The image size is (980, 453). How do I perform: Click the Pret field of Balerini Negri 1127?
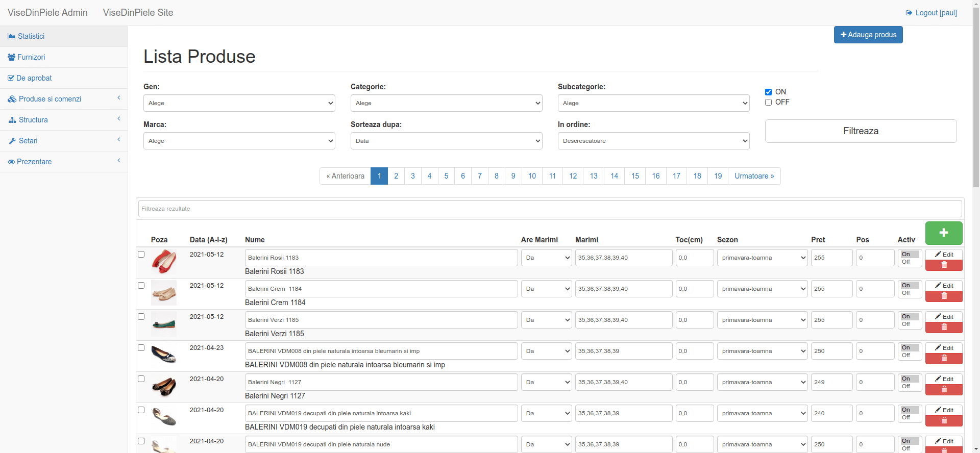click(832, 382)
